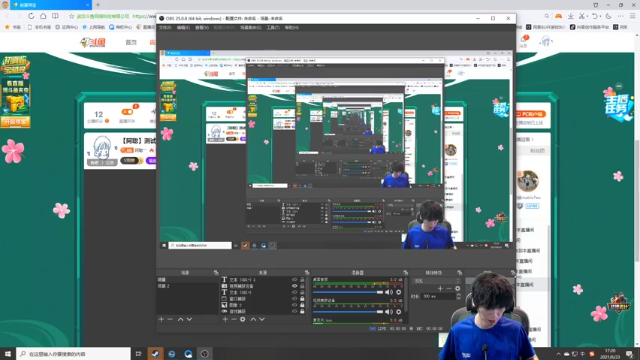Toggle lock on 图像 2 source
Viewport: 640px width, 360px height.
click(x=302, y=305)
